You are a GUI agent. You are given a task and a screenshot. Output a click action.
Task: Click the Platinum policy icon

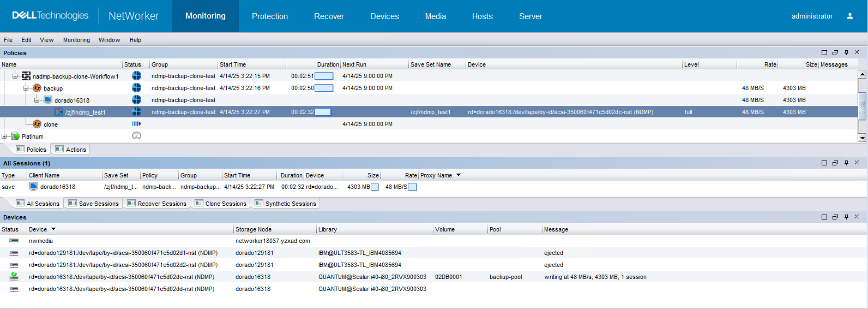click(15, 136)
